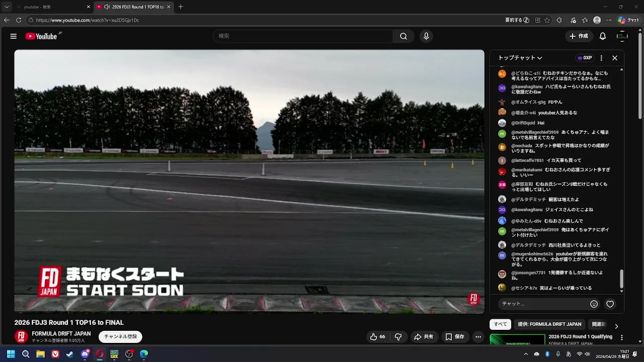
Task: Share the video
Action: tap(424, 337)
